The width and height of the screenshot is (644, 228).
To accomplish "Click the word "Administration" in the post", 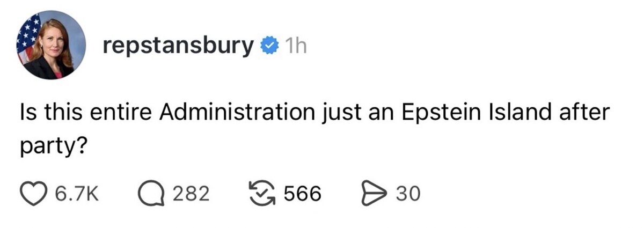I will pyautogui.click(x=237, y=114).
